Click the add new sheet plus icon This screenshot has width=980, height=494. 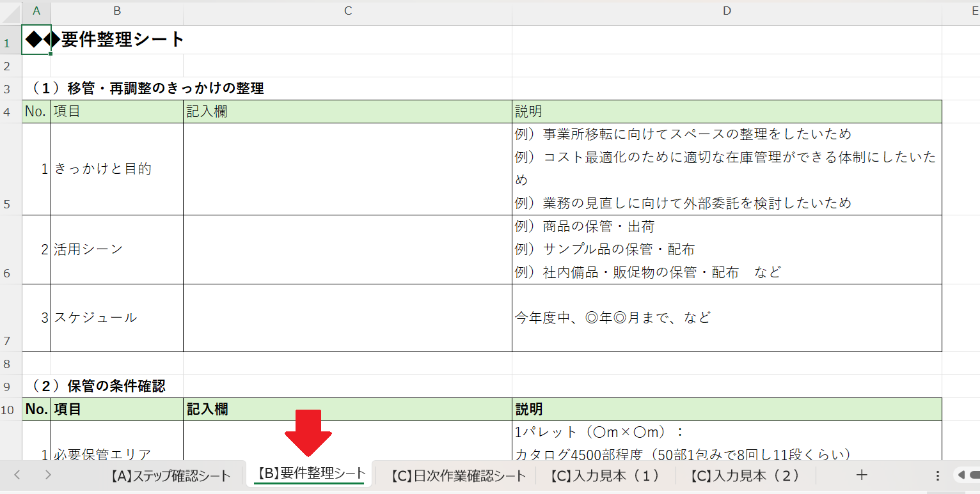(862, 475)
